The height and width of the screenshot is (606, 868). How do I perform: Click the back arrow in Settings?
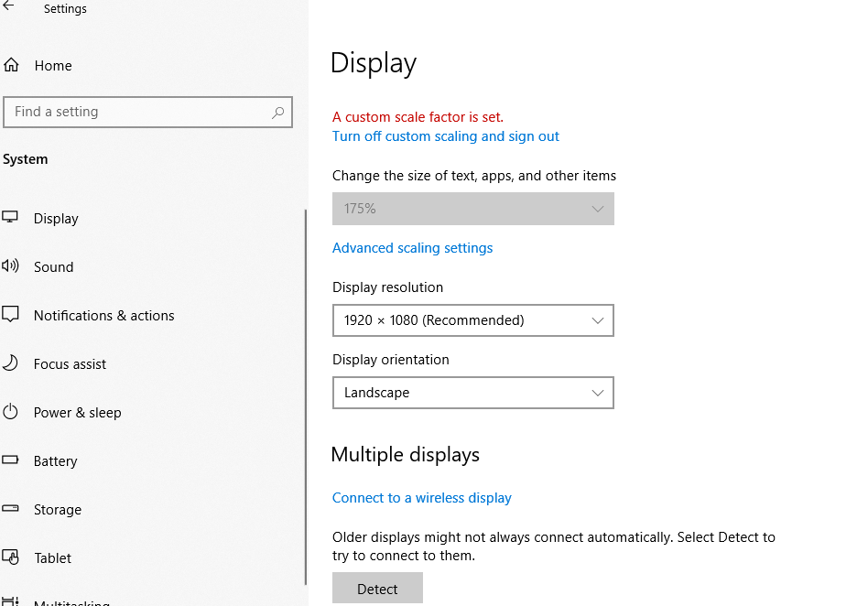tap(8, 6)
